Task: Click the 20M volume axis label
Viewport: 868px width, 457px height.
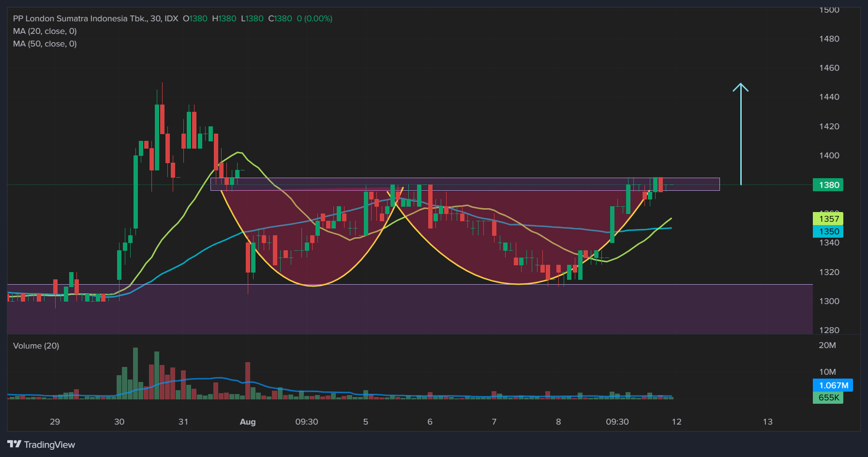Action: [x=827, y=345]
